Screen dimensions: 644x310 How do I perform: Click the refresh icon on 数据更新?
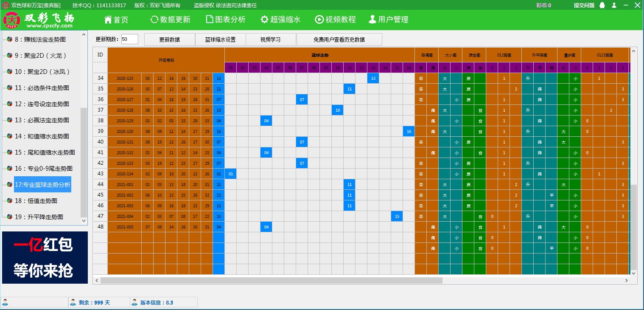click(154, 19)
